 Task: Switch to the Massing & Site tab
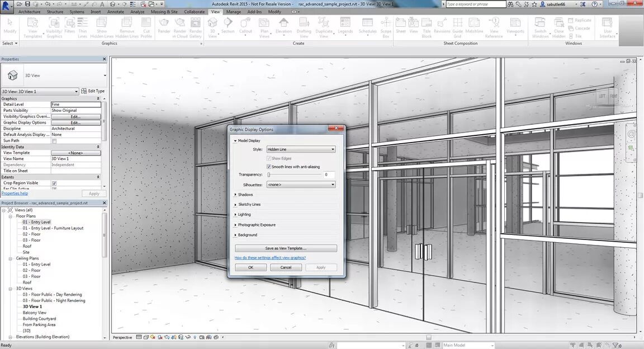point(164,12)
